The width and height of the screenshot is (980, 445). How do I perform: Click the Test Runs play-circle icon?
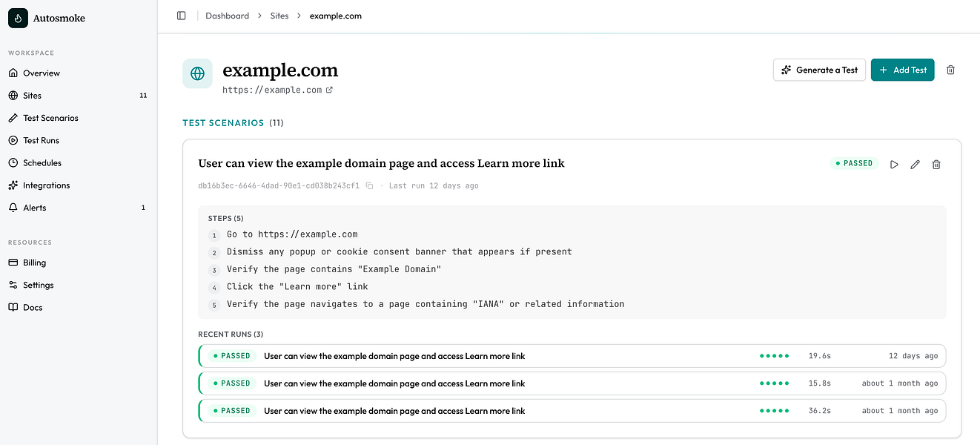13,140
